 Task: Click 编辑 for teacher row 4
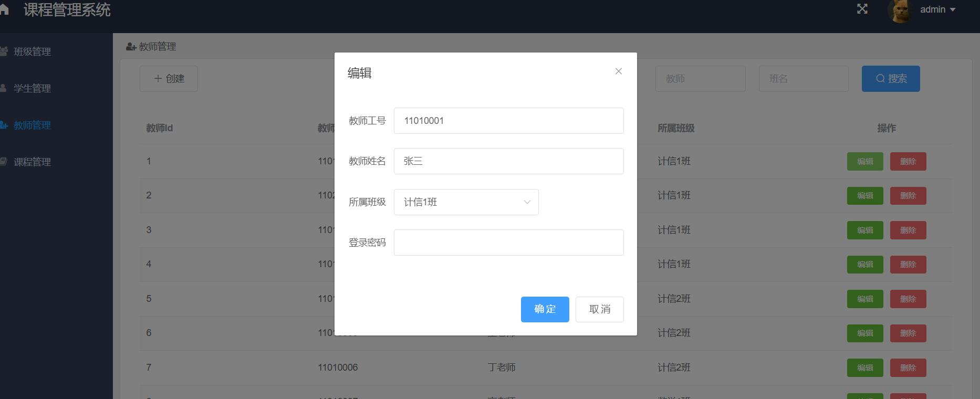pos(865,265)
